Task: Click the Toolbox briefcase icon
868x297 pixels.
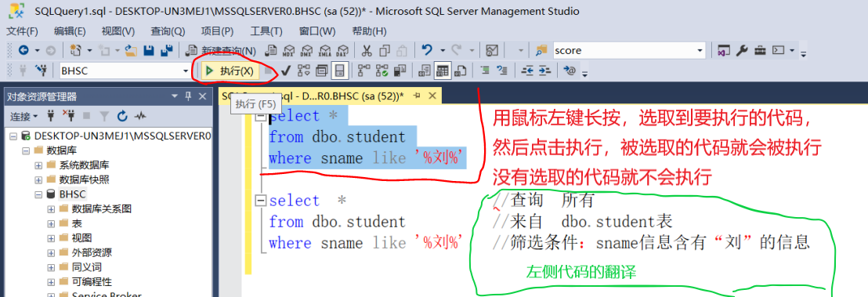Action: (761, 50)
